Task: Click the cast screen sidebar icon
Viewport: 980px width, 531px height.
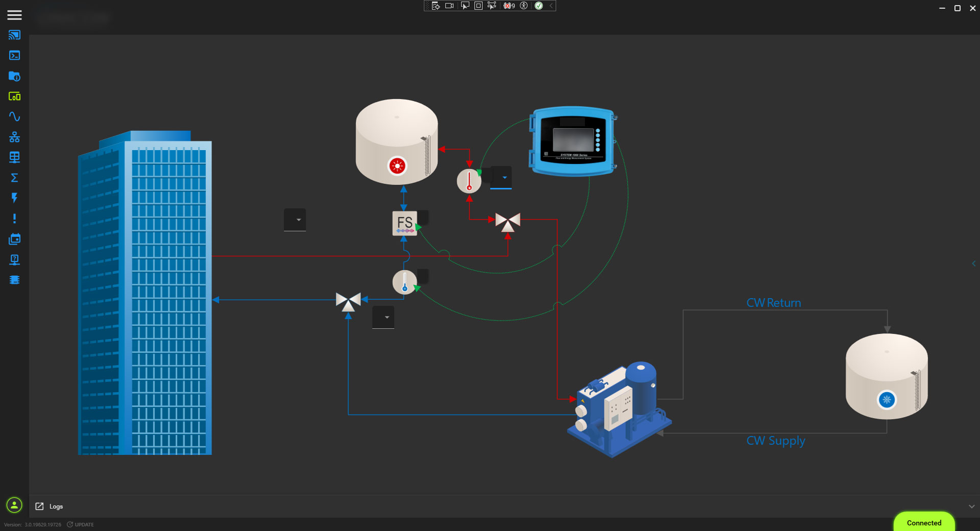Action: coord(14,35)
